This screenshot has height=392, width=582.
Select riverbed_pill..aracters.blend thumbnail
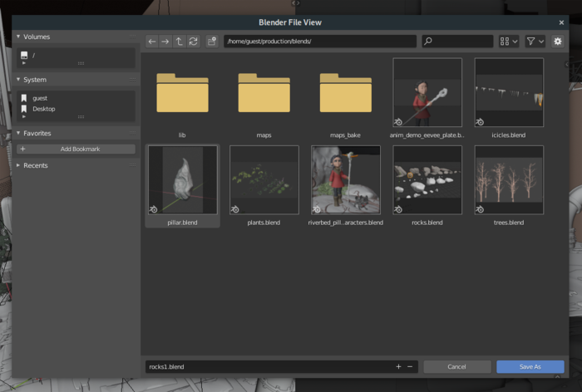(x=346, y=180)
